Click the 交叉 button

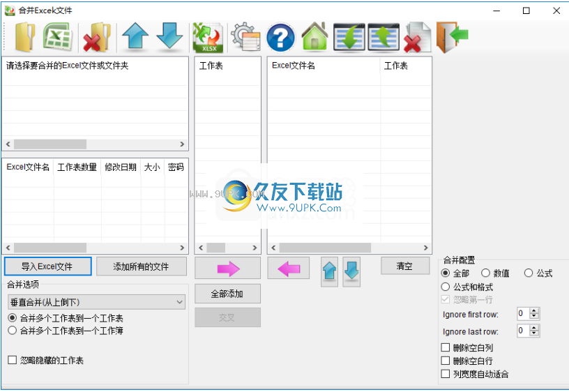click(x=227, y=317)
